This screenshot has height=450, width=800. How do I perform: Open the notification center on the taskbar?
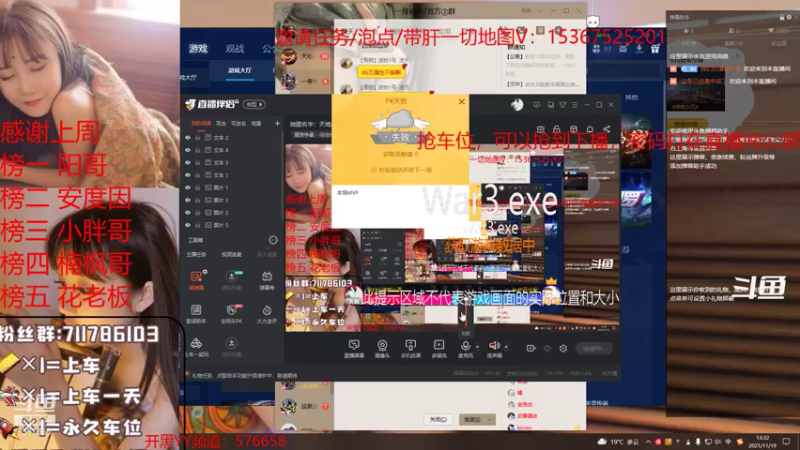[x=786, y=441]
